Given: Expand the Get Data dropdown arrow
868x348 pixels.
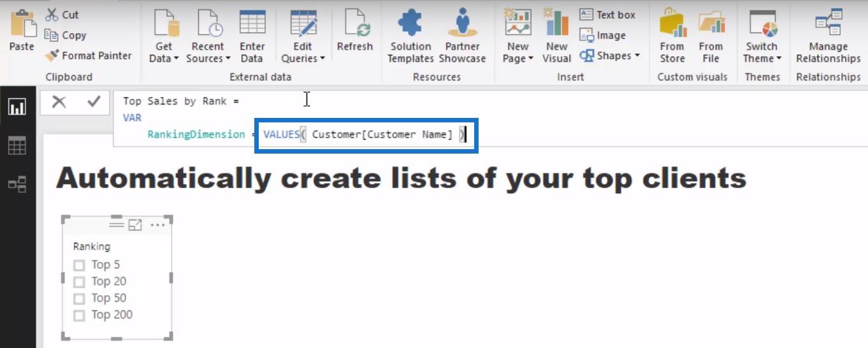Looking at the screenshot, I should (x=176, y=59).
